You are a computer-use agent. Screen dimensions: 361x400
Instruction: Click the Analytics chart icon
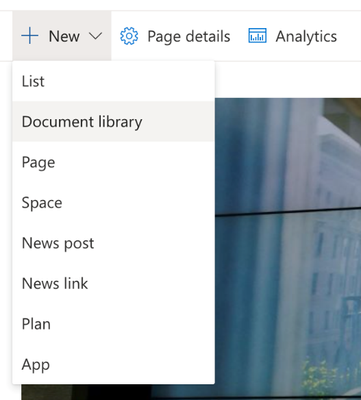click(x=257, y=36)
